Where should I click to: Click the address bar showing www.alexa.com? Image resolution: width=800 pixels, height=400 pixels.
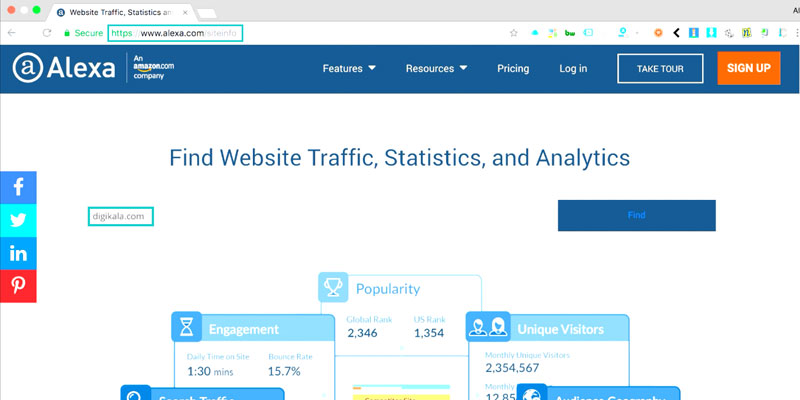[x=175, y=33]
